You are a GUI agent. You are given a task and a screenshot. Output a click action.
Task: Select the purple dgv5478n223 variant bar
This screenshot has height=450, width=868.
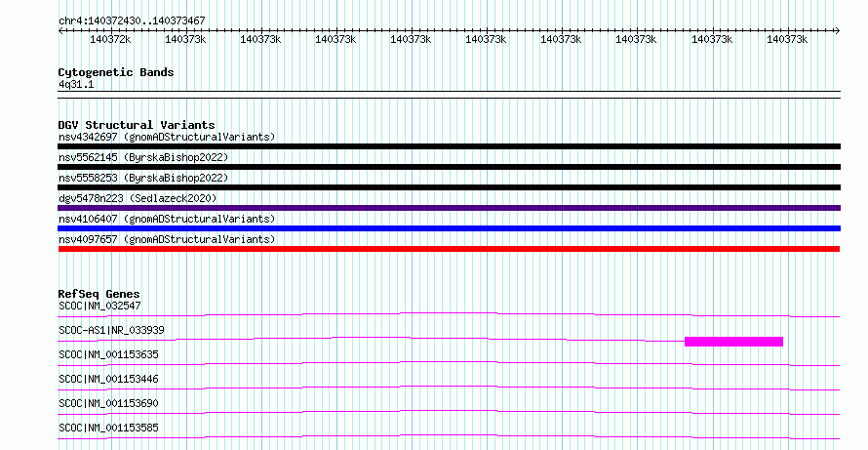(x=449, y=208)
